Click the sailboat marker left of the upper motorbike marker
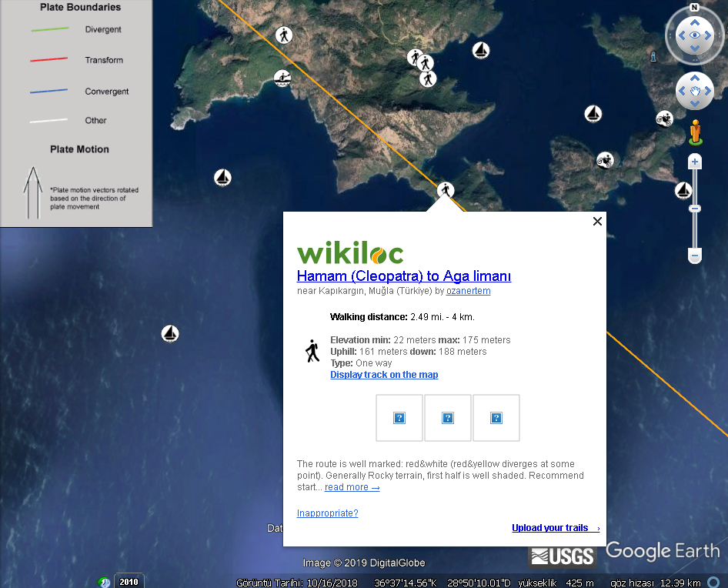Viewport: 728px width, 588px height. coord(593,114)
